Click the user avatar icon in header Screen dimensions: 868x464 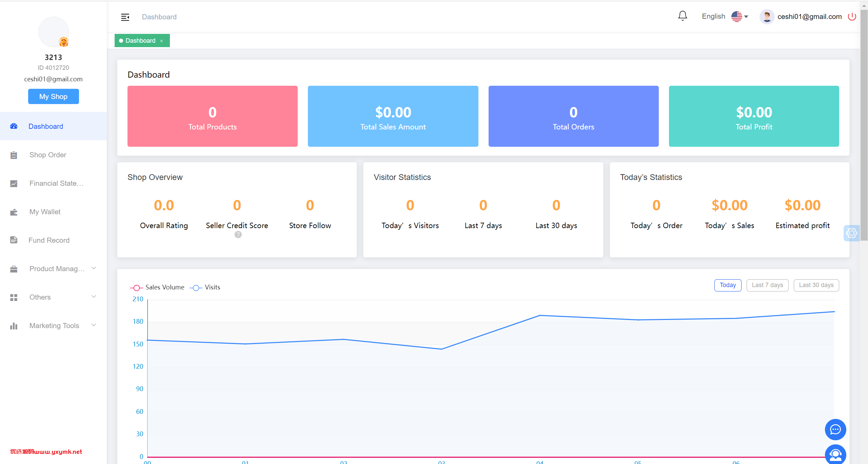(767, 17)
